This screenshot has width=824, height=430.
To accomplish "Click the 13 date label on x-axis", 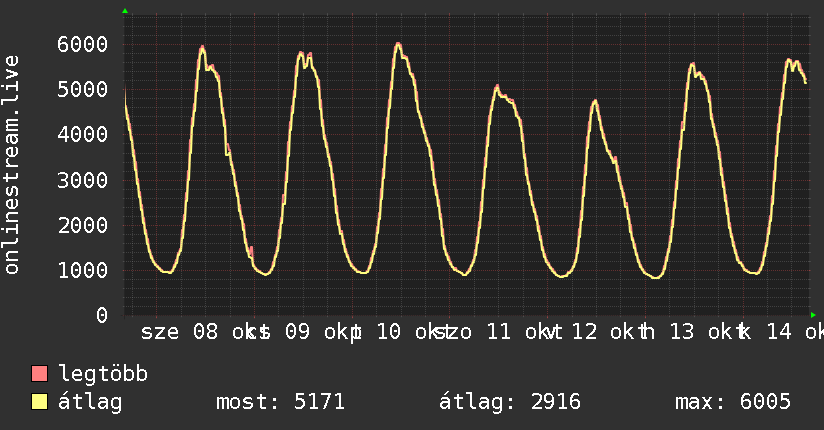I will coord(682,332).
